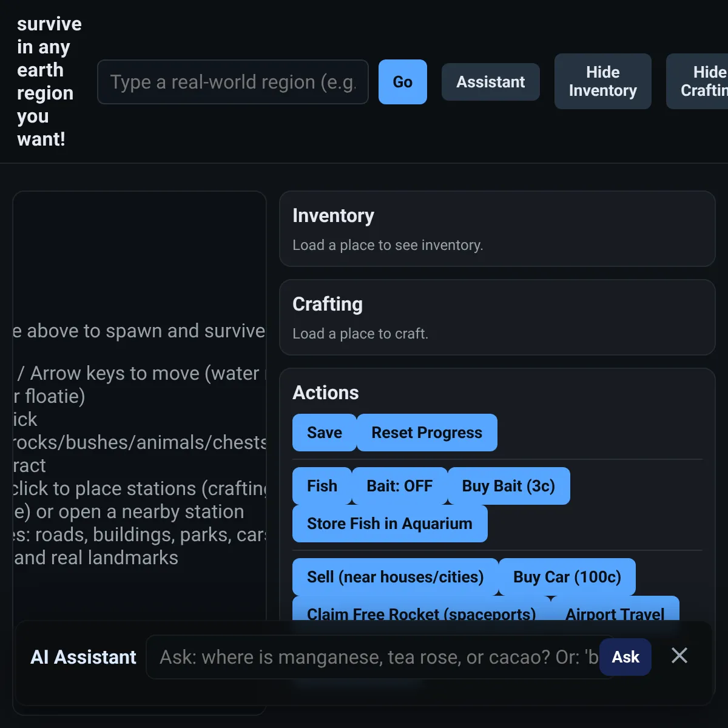Store Fish in Aquarium
The height and width of the screenshot is (728, 728).
point(390,524)
